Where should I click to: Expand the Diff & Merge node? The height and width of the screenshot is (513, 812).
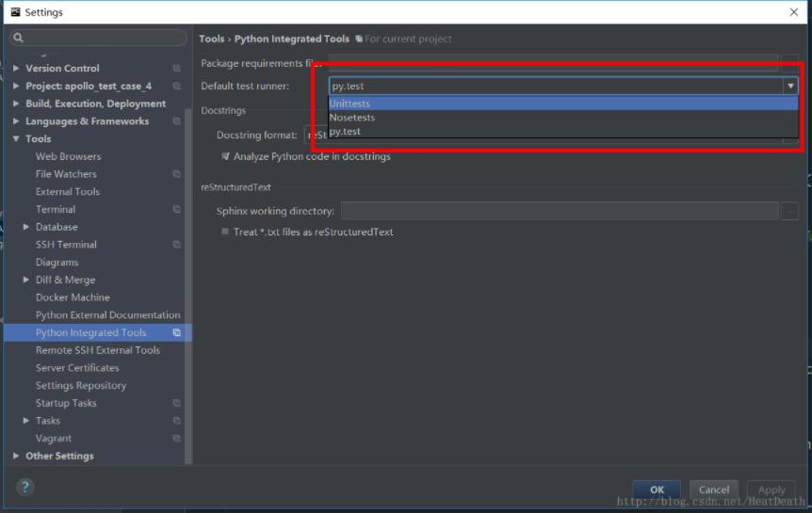pos(25,279)
